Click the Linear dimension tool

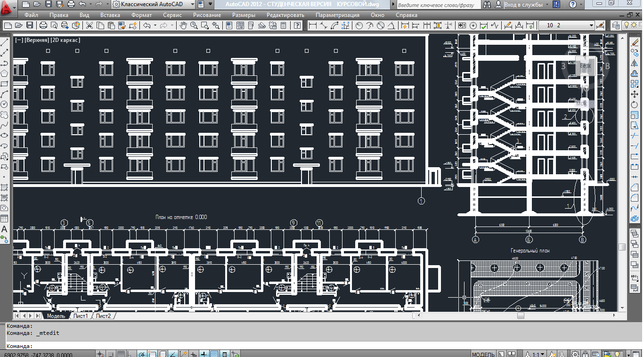tap(312, 25)
